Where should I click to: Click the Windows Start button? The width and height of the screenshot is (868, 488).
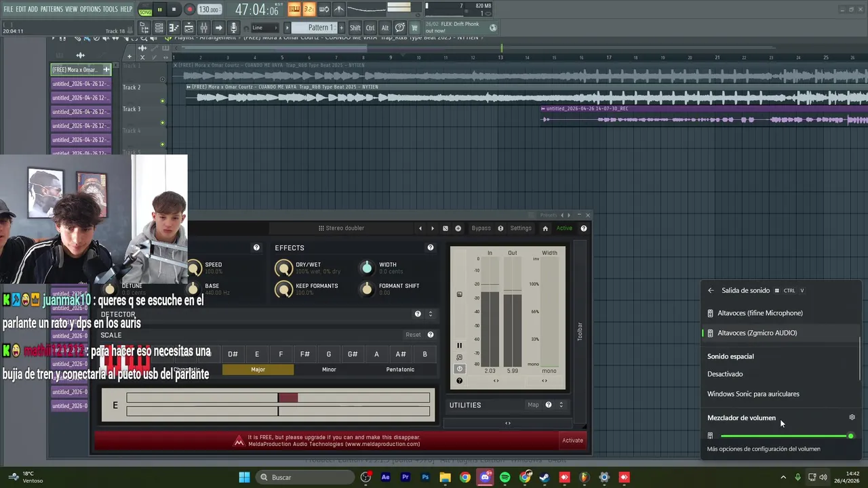click(x=244, y=478)
